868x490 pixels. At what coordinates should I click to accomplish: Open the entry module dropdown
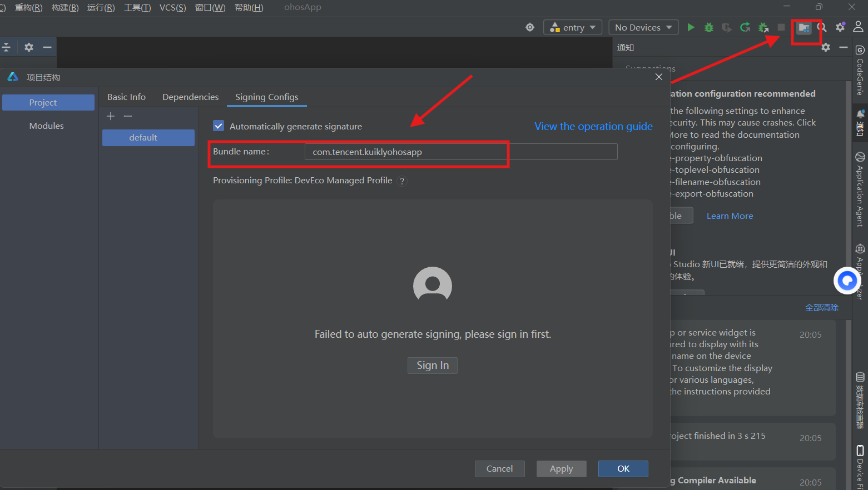coord(572,27)
